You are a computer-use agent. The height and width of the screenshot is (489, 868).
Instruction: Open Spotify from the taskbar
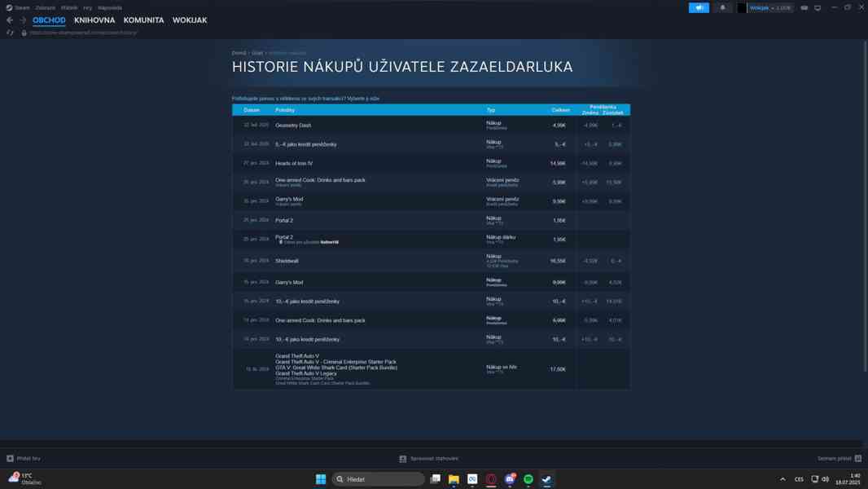point(528,479)
